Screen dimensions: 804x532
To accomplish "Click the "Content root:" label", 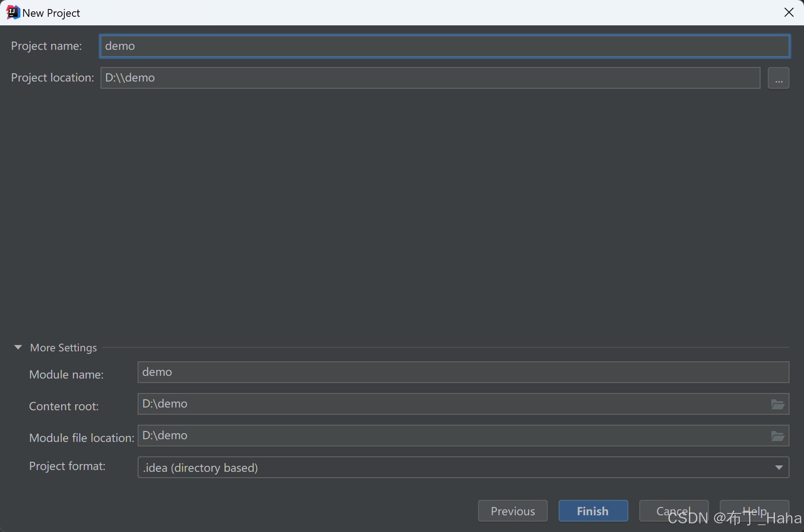I will tap(64, 406).
